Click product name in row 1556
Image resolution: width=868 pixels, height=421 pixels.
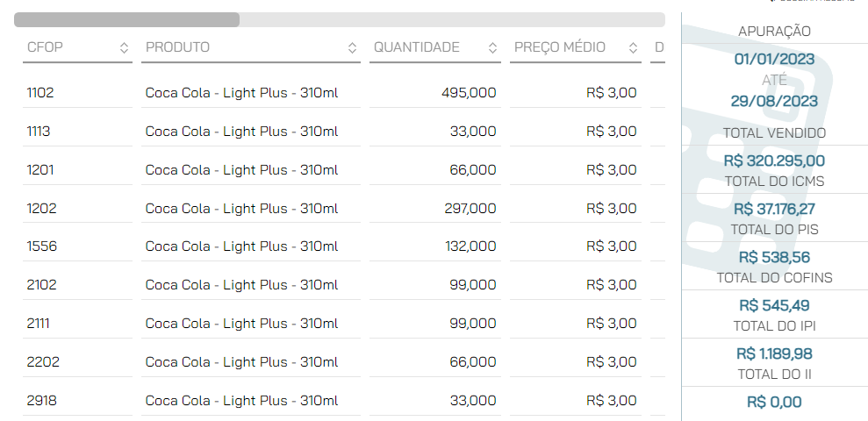pos(241,246)
